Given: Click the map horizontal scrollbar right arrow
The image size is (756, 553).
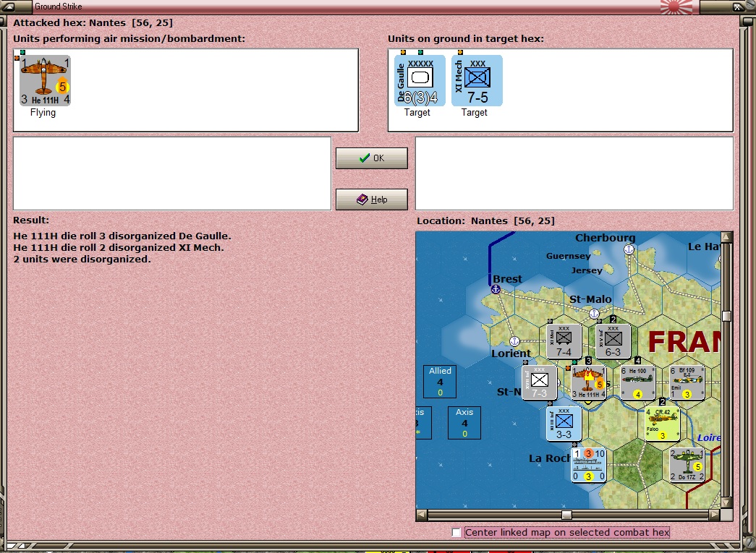Looking at the screenshot, I should pyautogui.click(x=715, y=515).
